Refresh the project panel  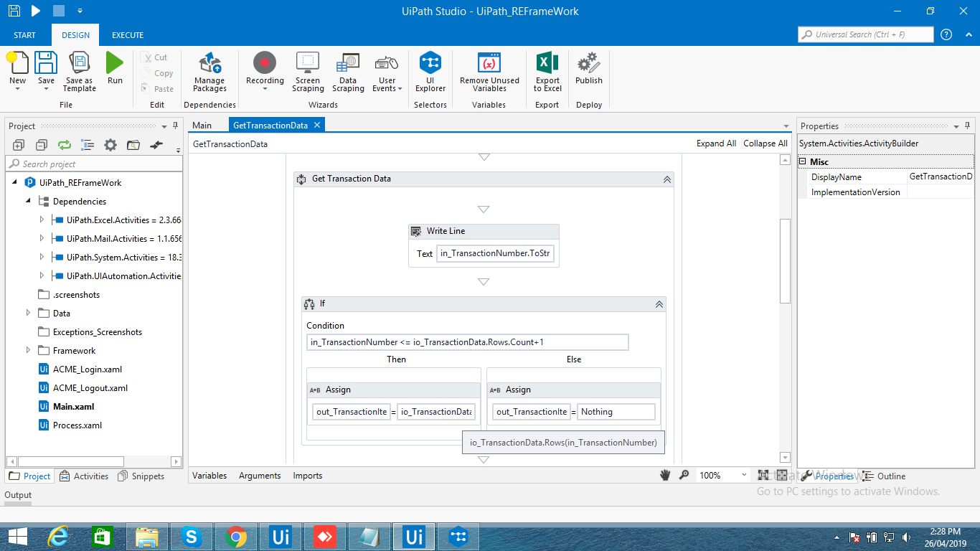(x=64, y=145)
